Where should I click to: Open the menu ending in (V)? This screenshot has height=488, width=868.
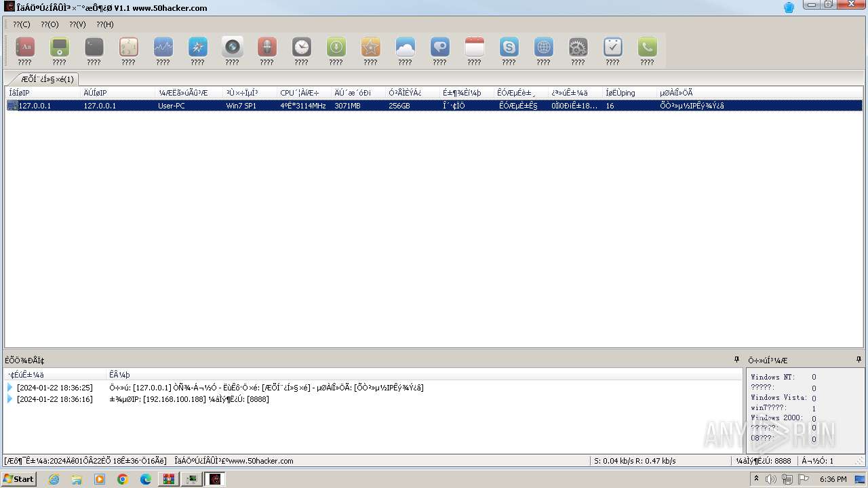(x=77, y=24)
